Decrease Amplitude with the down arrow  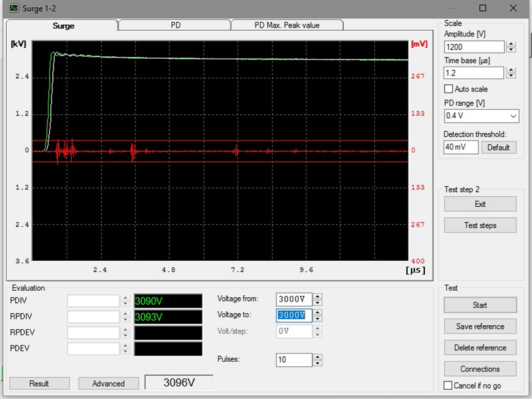coord(511,50)
